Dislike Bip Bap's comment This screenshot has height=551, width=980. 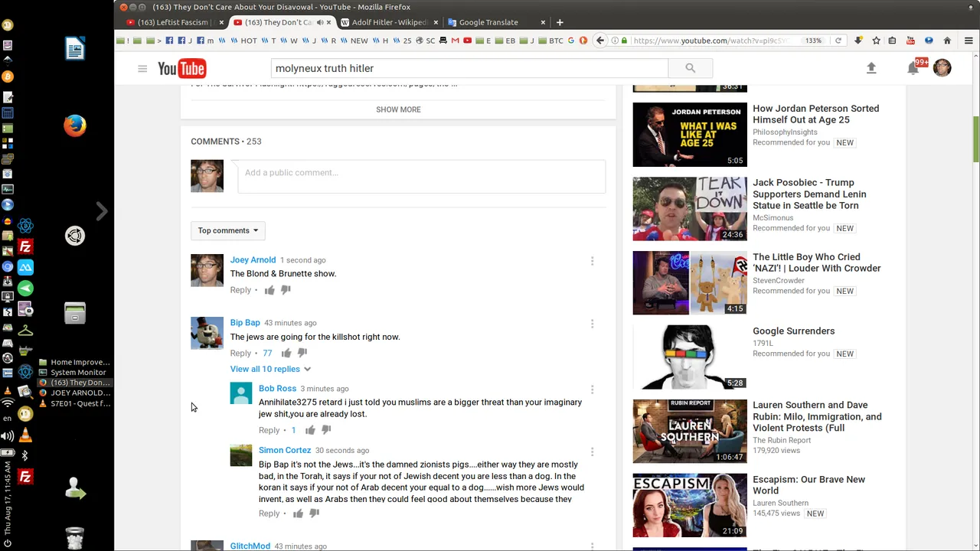[302, 353]
